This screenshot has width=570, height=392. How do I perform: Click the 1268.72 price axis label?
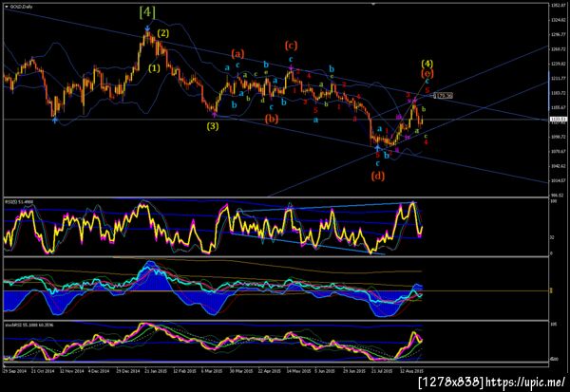558,49
